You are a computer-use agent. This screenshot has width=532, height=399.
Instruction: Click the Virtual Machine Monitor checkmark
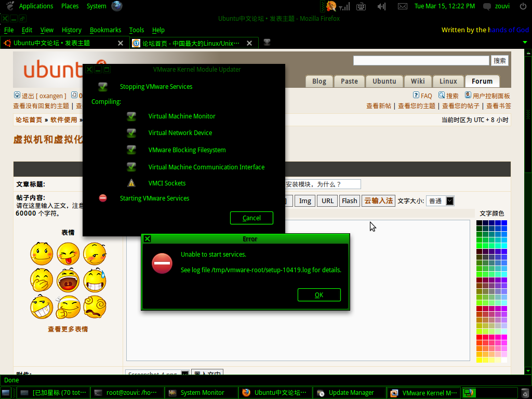[131, 116]
